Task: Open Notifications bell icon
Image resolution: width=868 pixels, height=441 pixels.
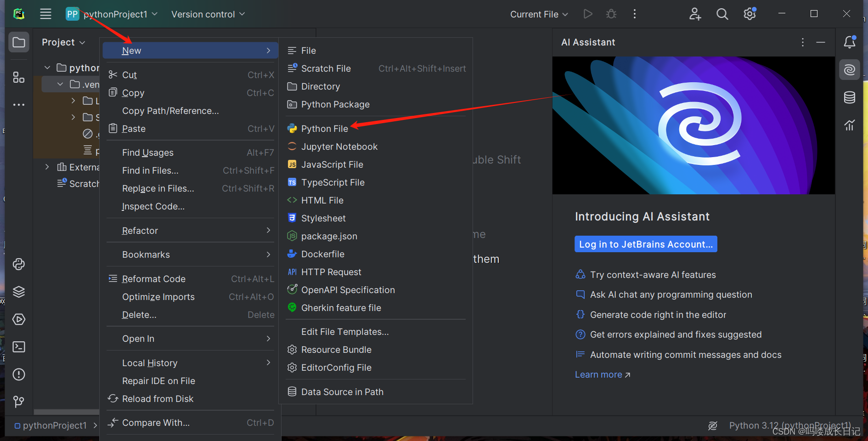Action: click(x=850, y=42)
